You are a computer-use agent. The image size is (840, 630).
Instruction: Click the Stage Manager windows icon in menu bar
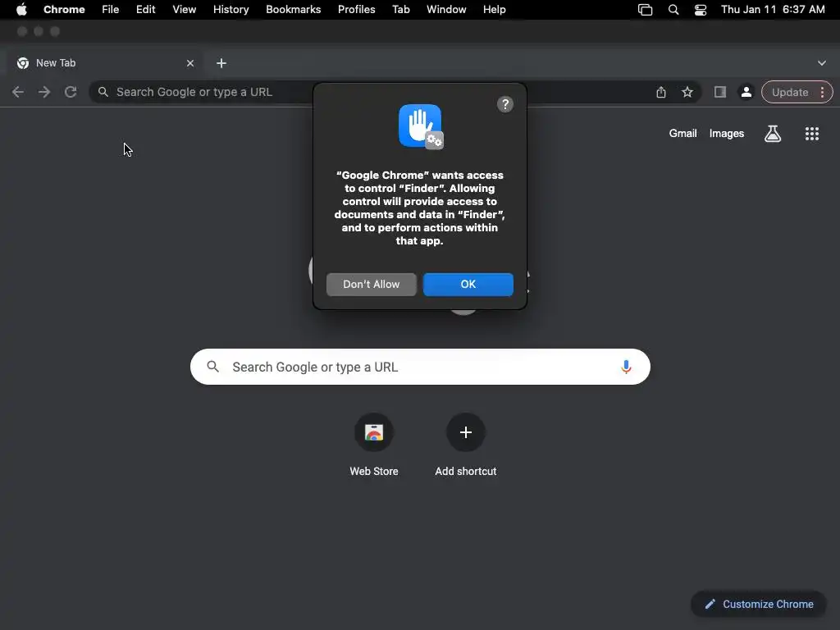pos(645,10)
